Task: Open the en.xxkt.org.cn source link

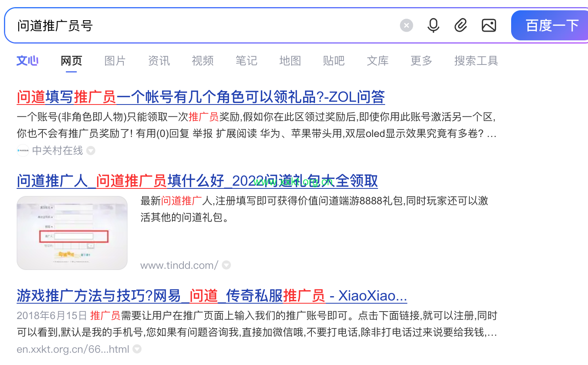Action: 73,349
